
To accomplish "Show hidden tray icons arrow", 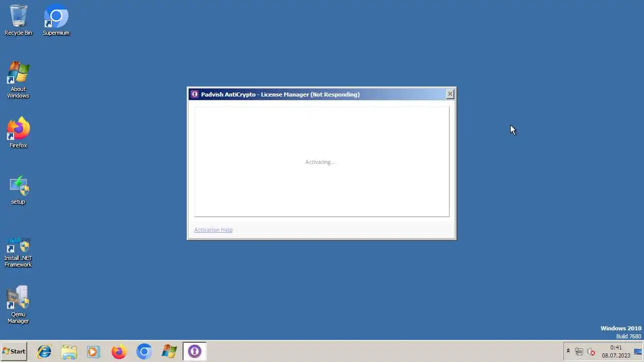I will coord(568,351).
